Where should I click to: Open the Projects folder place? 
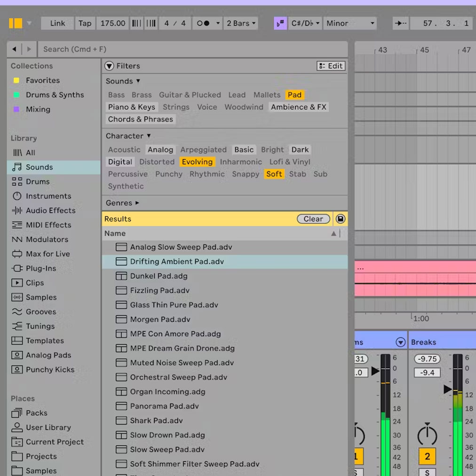pos(54,456)
